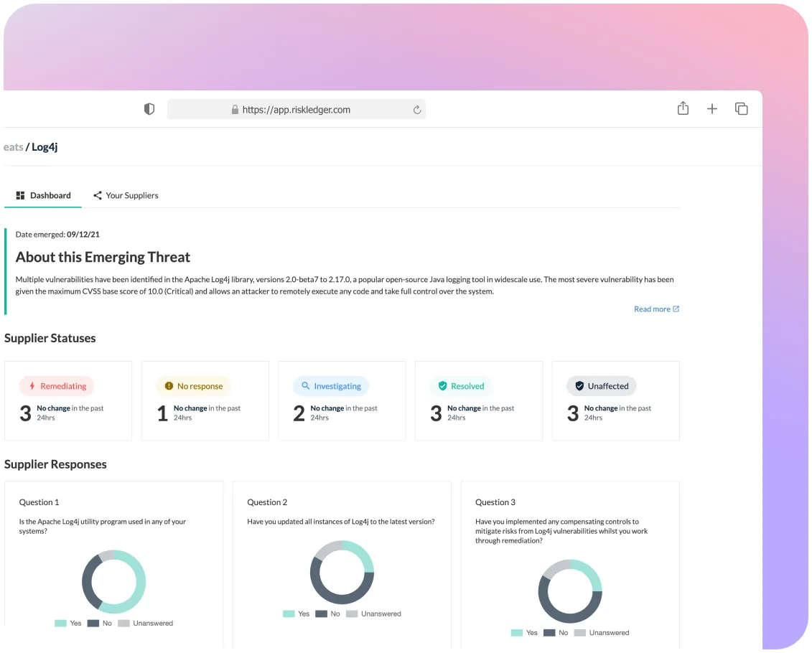Viewport: 812px width, 653px height.
Task: Click the Question 2 donut chart
Action: tap(342, 573)
